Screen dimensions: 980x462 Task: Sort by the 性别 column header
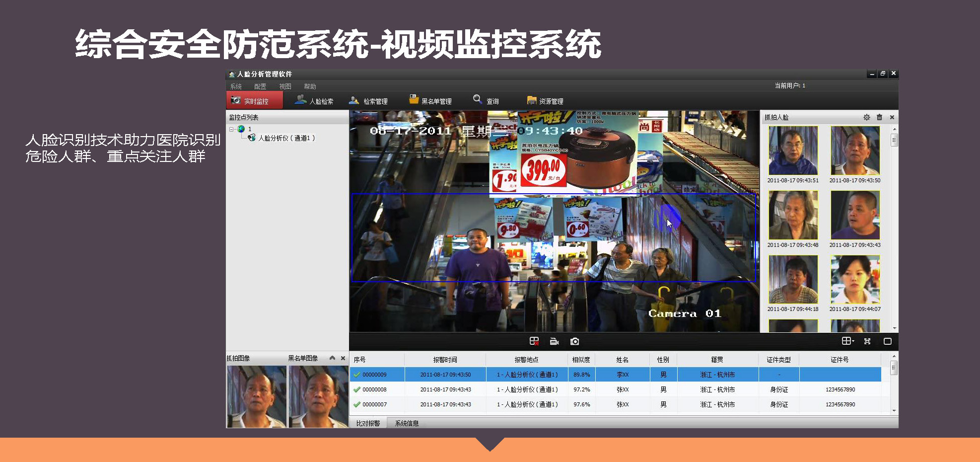click(x=663, y=360)
